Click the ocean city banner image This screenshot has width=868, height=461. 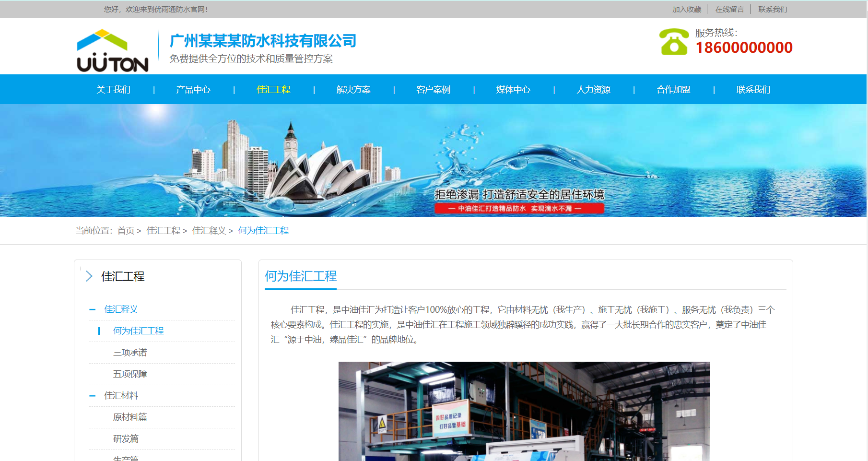[x=434, y=160]
